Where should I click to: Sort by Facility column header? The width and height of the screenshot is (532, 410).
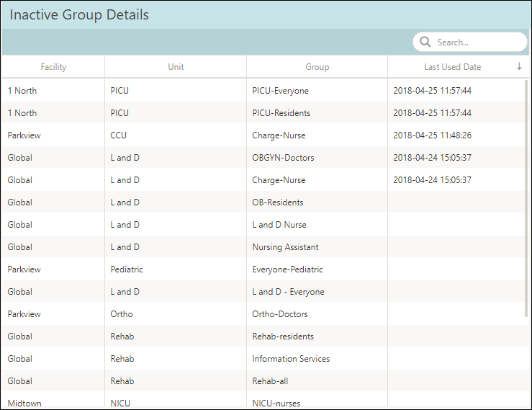click(53, 67)
